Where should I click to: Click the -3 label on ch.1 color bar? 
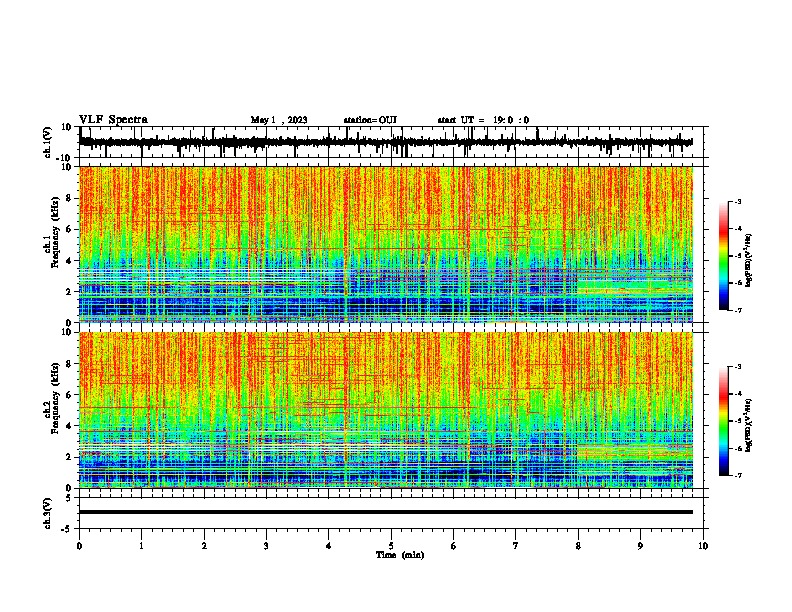click(738, 201)
